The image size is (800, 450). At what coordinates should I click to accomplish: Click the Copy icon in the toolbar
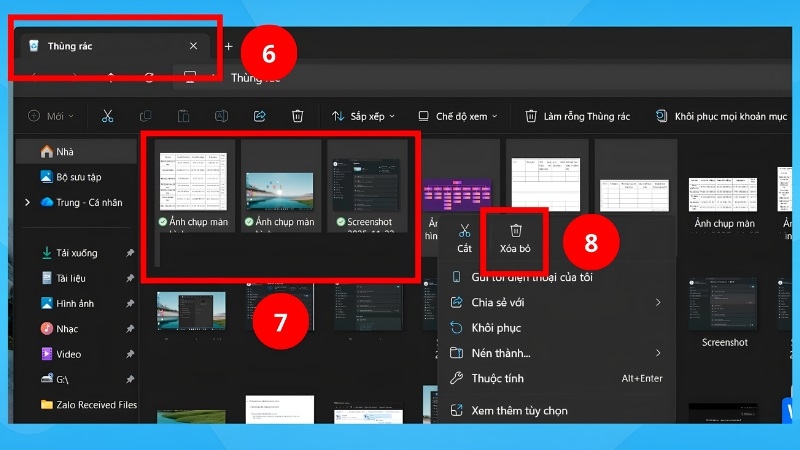145,116
